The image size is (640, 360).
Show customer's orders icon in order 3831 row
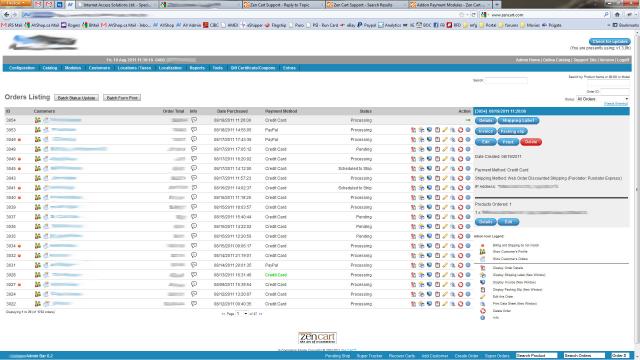click(x=46, y=265)
